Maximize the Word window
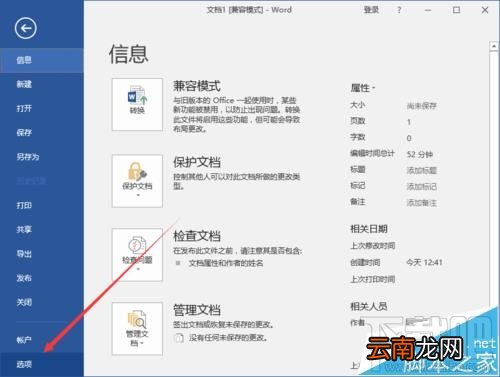The height and width of the screenshot is (377, 500). [456, 10]
